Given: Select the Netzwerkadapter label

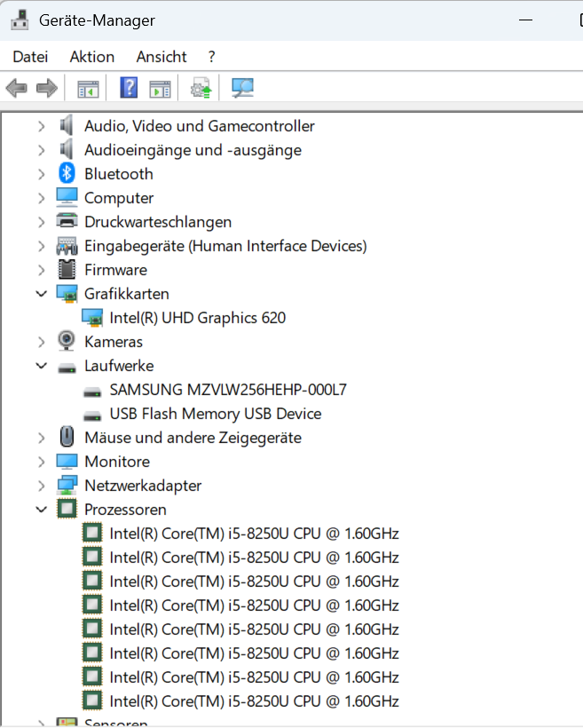Looking at the screenshot, I should click(x=143, y=486).
